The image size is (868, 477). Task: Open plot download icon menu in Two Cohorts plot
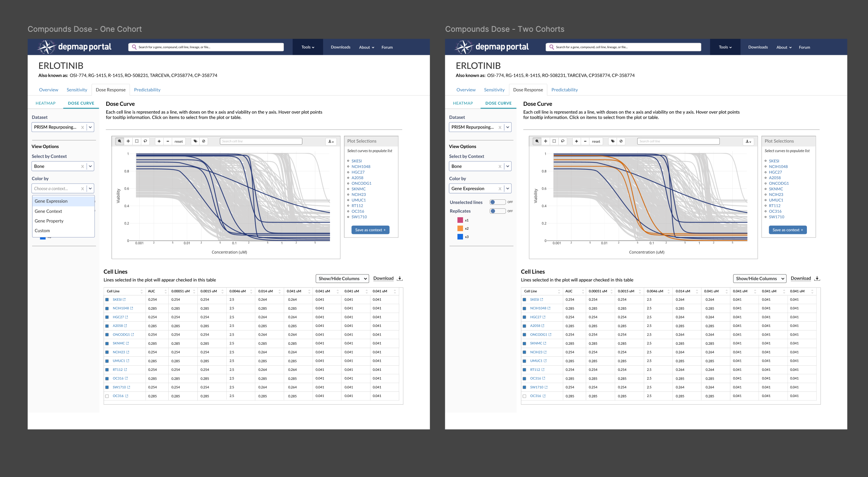pos(748,141)
